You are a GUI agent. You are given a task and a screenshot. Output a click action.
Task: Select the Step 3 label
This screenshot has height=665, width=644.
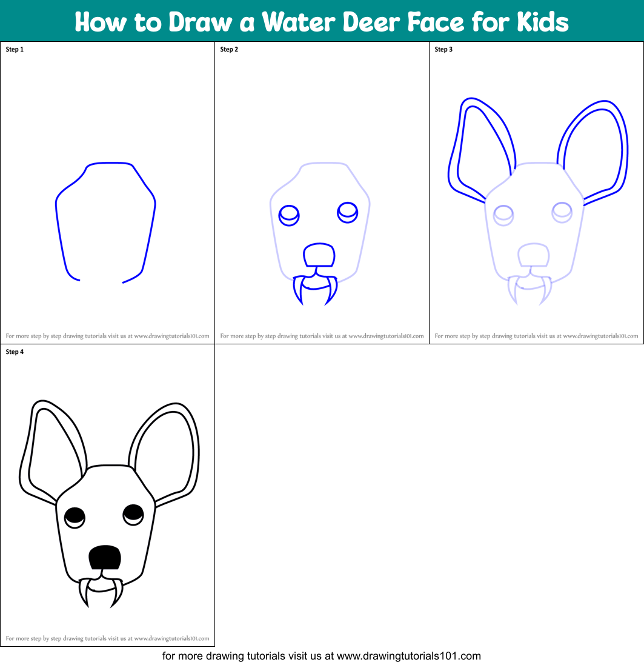coord(443,50)
